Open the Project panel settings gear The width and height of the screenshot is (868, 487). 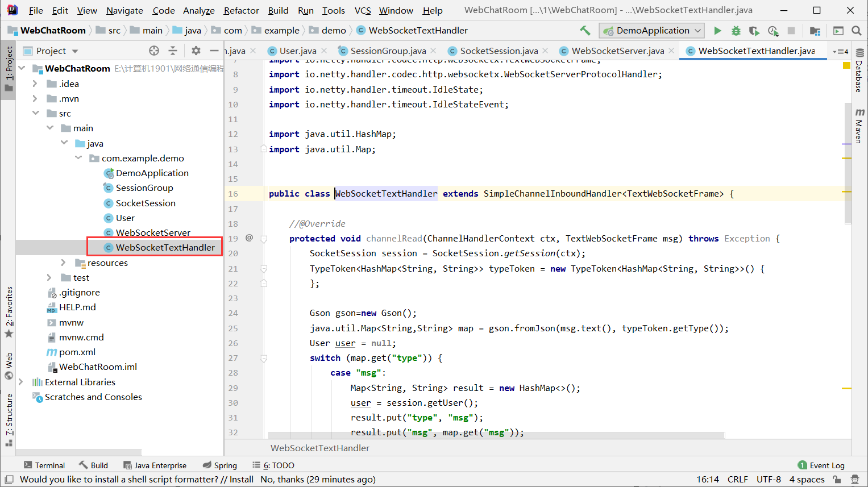point(195,51)
